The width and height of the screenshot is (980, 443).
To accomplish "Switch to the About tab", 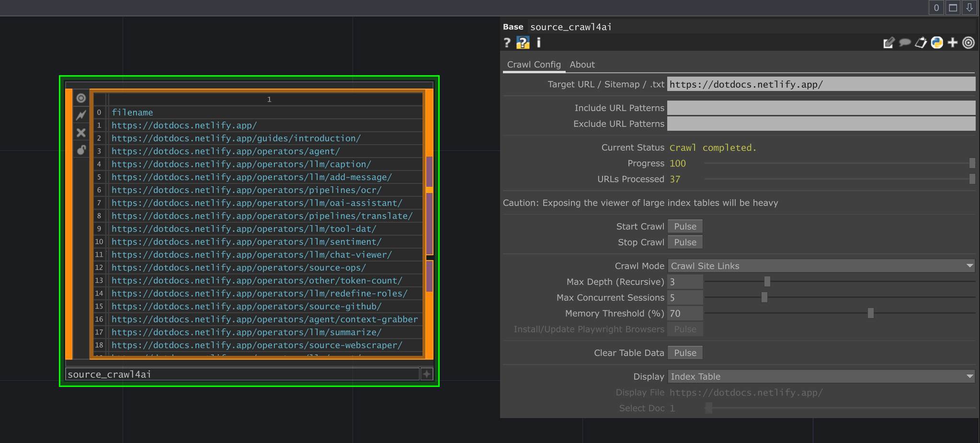I will [x=582, y=64].
